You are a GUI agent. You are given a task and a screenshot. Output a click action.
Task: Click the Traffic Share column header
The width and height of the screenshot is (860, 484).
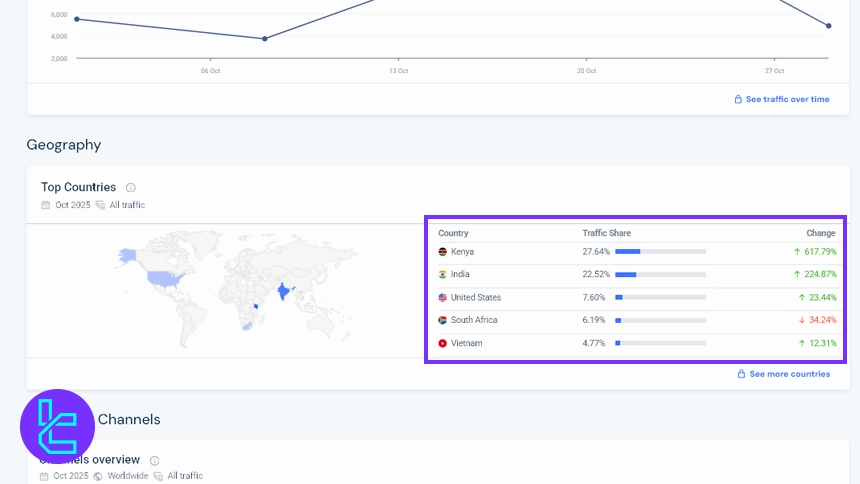(606, 233)
